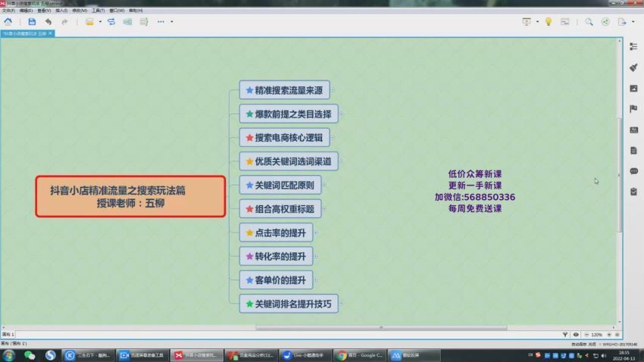Screen dimensions: 644x362
Task: Expand the 爆款前提之类目选择 topic
Action: point(341,114)
